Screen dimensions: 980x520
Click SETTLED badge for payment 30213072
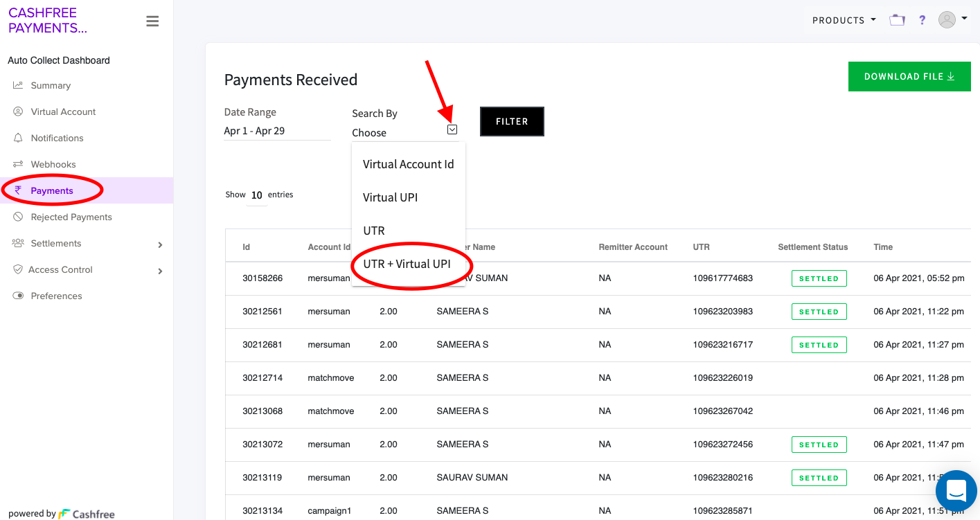click(819, 445)
